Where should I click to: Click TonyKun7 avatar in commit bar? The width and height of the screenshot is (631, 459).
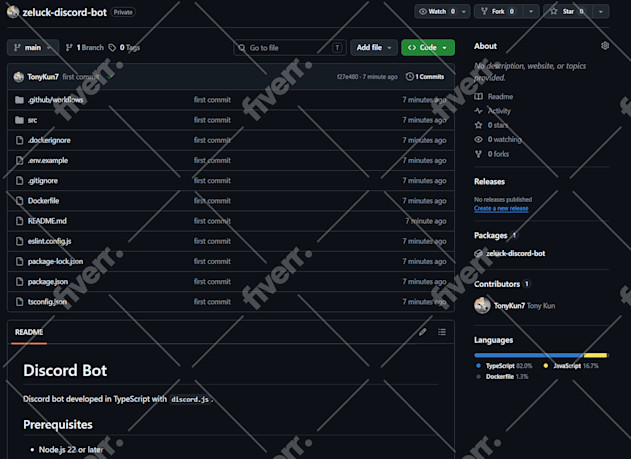pos(19,76)
